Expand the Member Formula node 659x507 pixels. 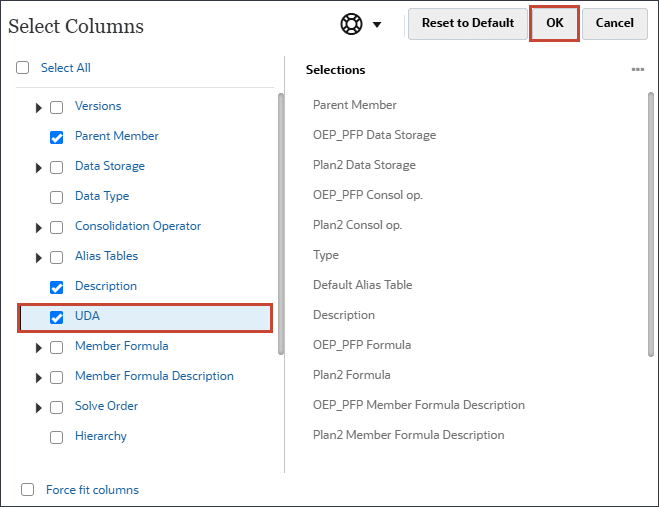[x=39, y=347]
